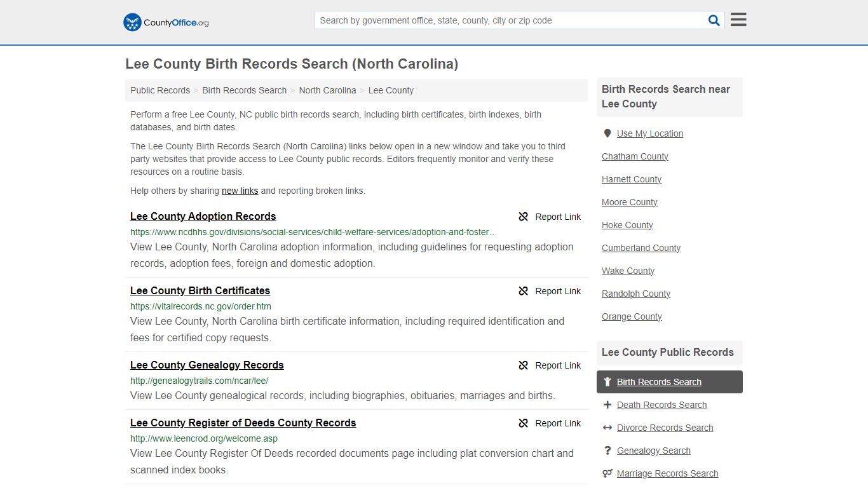Click the Death Records cross icon
Screen dimensions: 868x488
tap(607, 405)
